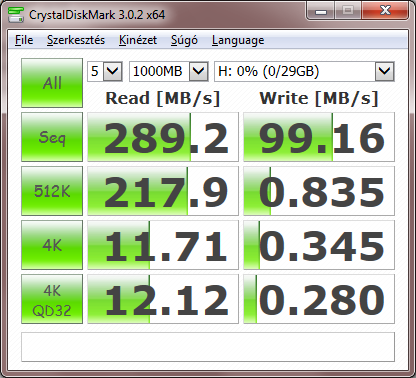Open the Szerkesztés menu
416x378 pixels.
pyautogui.click(x=76, y=40)
